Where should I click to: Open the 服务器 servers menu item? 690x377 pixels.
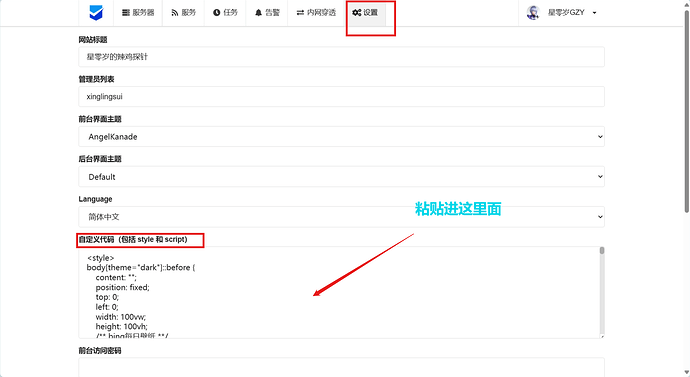click(138, 13)
